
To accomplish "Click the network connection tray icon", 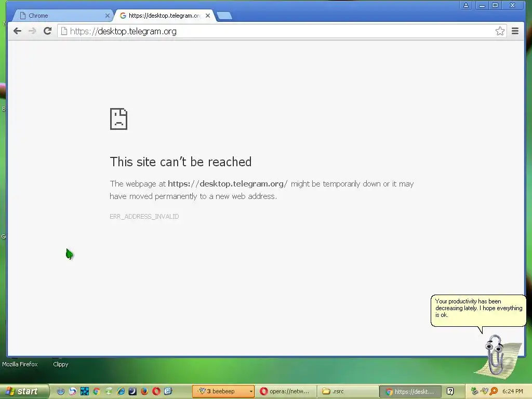I will 475,391.
